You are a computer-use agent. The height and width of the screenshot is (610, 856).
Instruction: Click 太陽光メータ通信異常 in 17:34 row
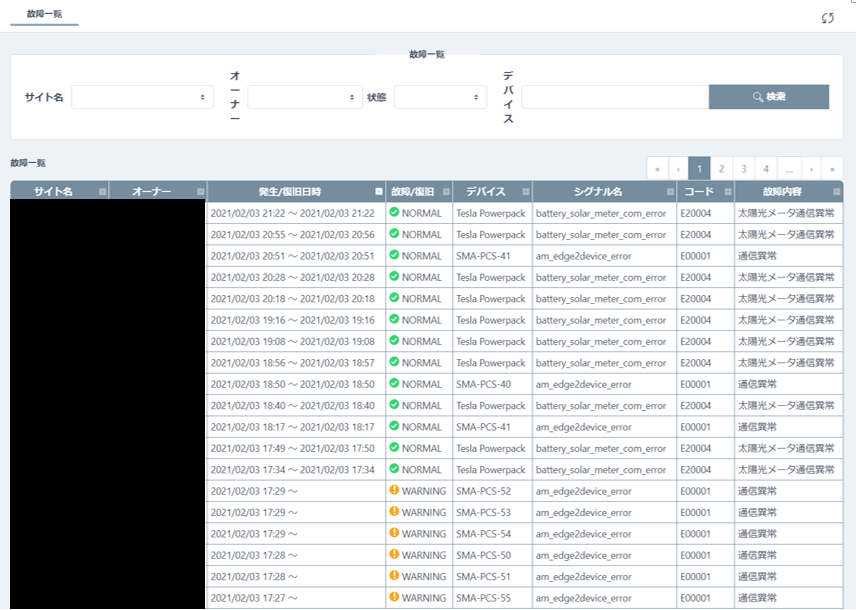(786, 470)
